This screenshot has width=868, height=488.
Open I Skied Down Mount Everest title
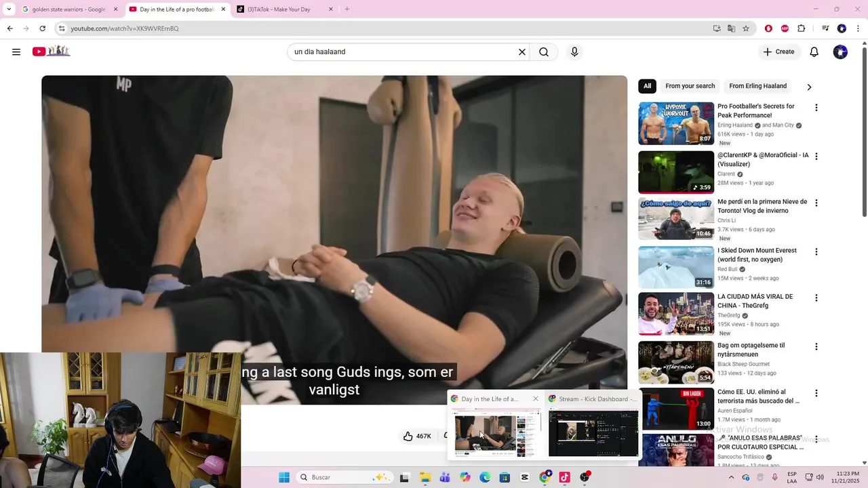coord(757,255)
